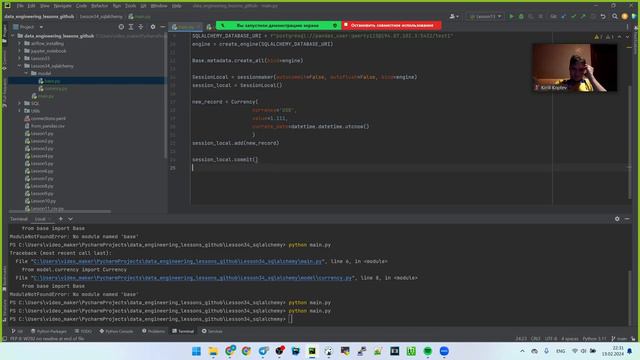Viewport: 640px width, 360px height.
Task: Click Project panel horizontal scrollbar
Action: (60, 211)
